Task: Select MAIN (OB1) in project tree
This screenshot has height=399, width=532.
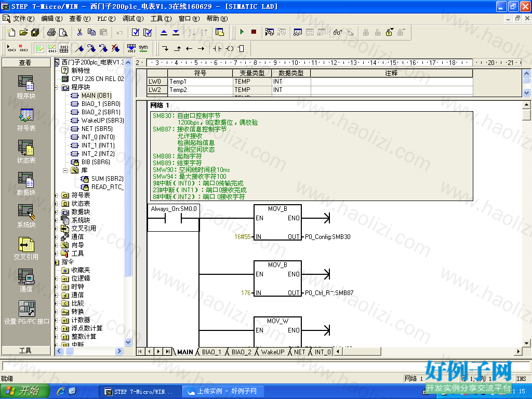Action: pyautogui.click(x=96, y=96)
